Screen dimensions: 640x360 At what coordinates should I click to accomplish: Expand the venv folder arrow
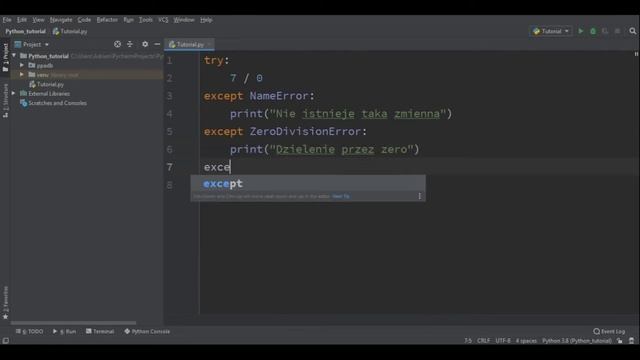point(22,75)
